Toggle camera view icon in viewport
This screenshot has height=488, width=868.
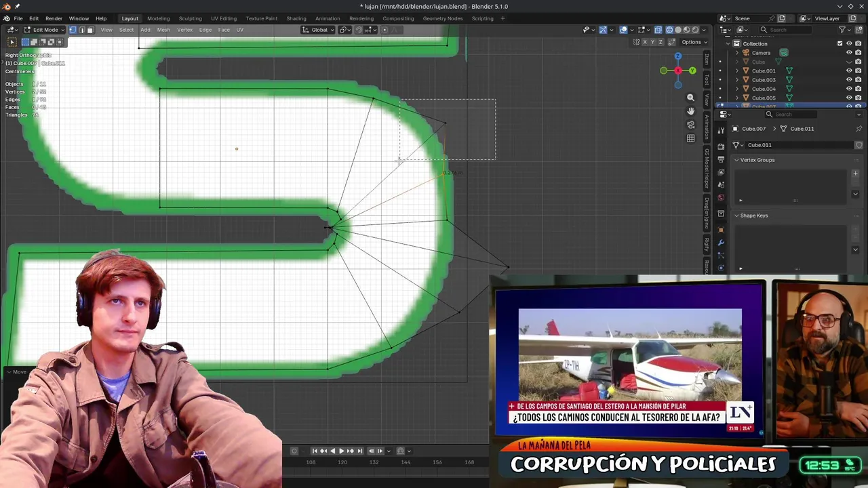tap(690, 125)
